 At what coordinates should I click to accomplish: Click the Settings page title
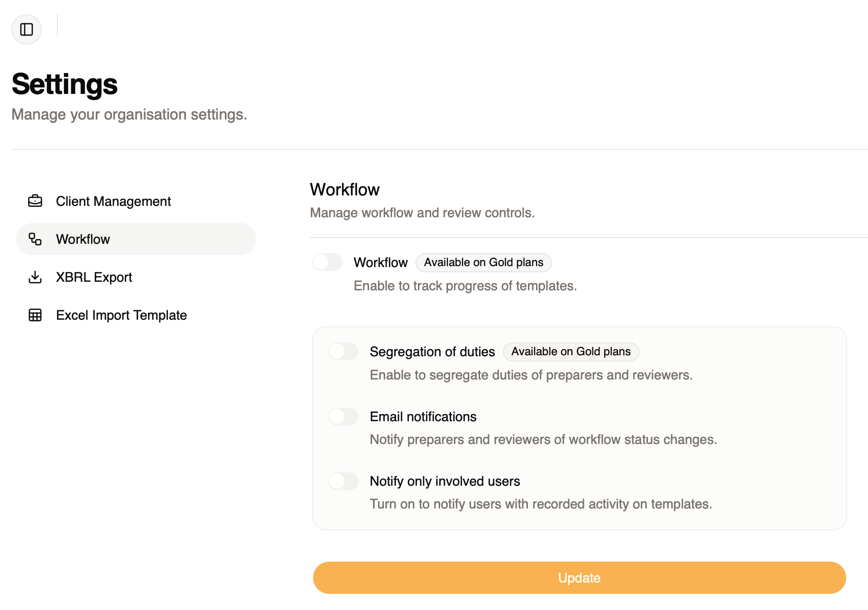[65, 84]
